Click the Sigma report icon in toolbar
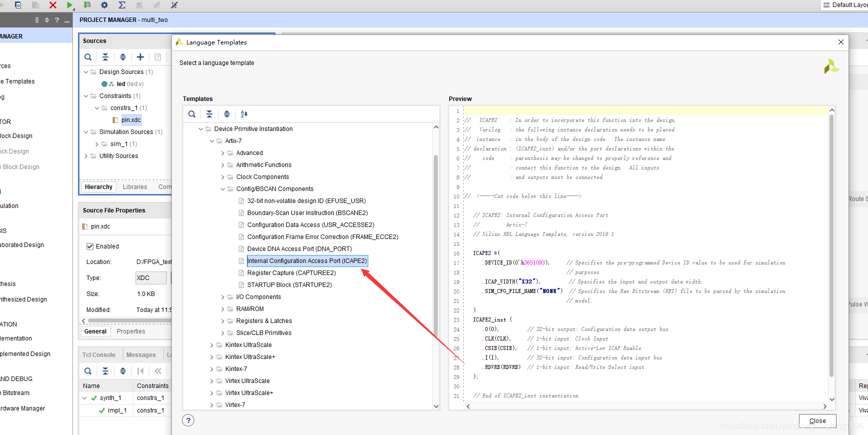This screenshot has height=435, width=868. click(x=122, y=5)
